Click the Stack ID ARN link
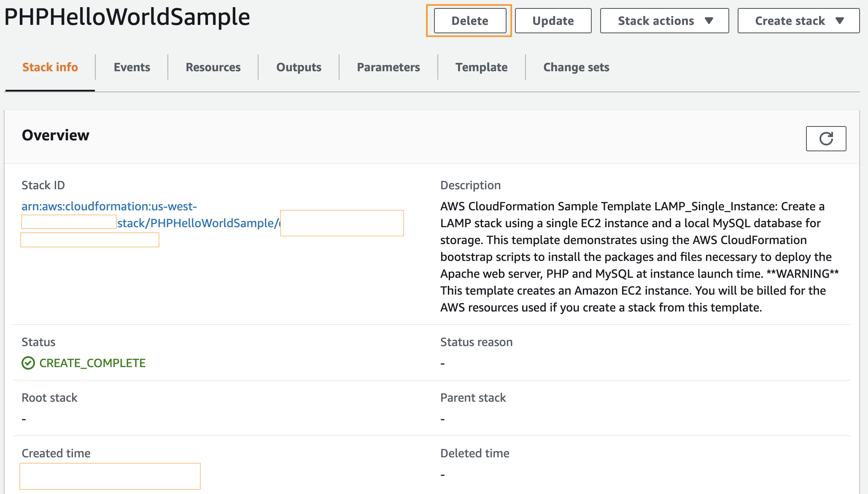This screenshot has width=868, height=494. pyautogui.click(x=109, y=206)
